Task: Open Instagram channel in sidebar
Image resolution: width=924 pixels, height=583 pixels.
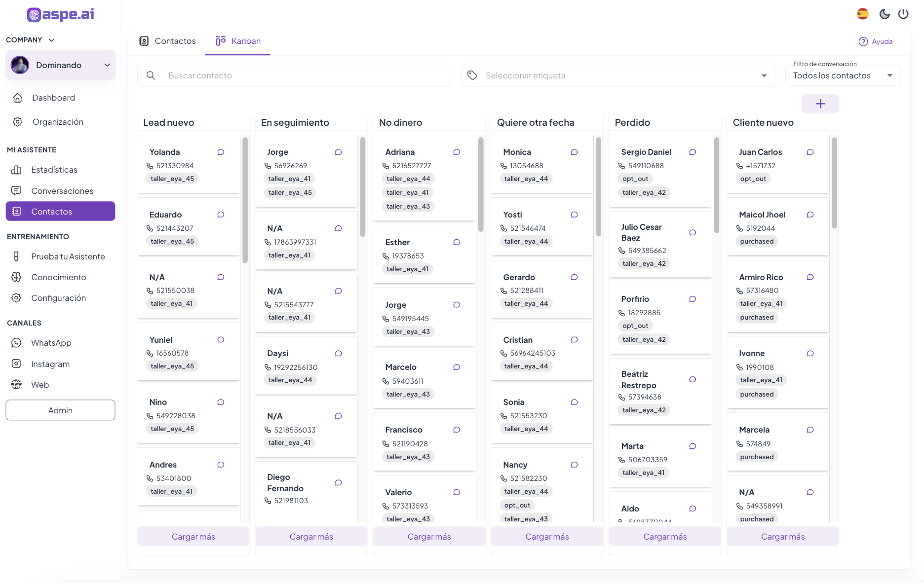Action: [50, 364]
